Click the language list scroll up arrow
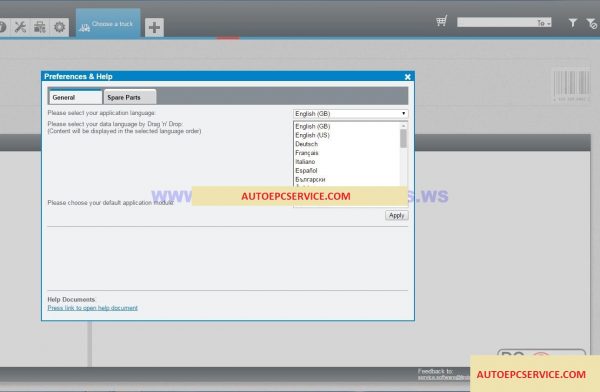 pyautogui.click(x=403, y=126)
